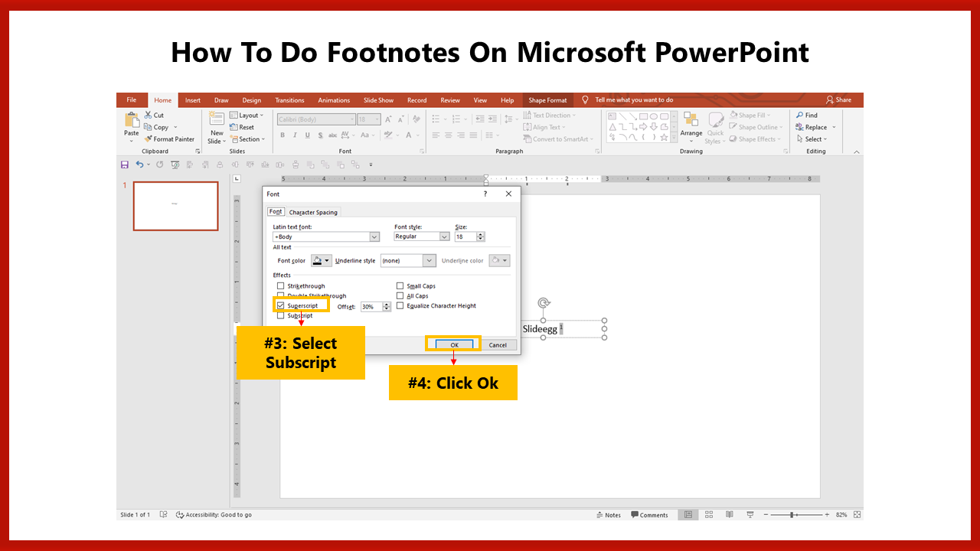Enable the Strikethrough checkbox
The width and height of the screenshot is (980, 551).
pyautogui.click(x=280, y=286)
